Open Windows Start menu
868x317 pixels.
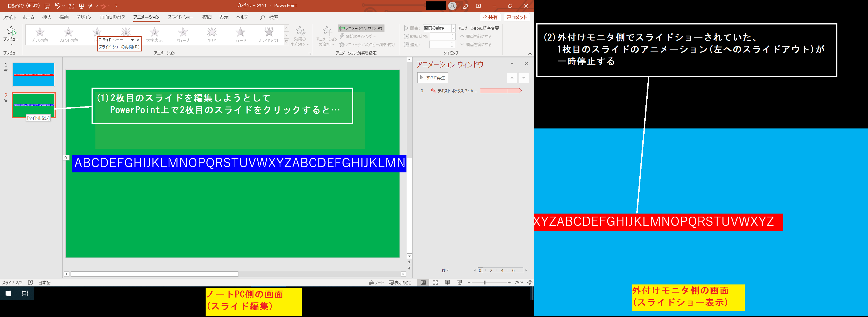(x=8, y=293)
